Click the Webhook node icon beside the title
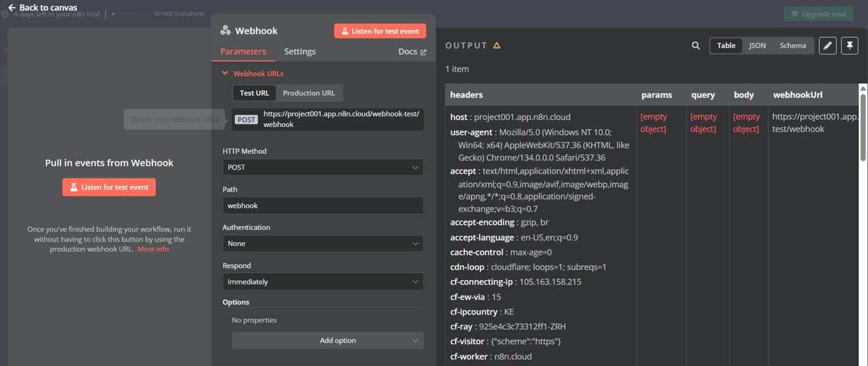The width and height of the screenshot is (868, 366). click(226, 30)
